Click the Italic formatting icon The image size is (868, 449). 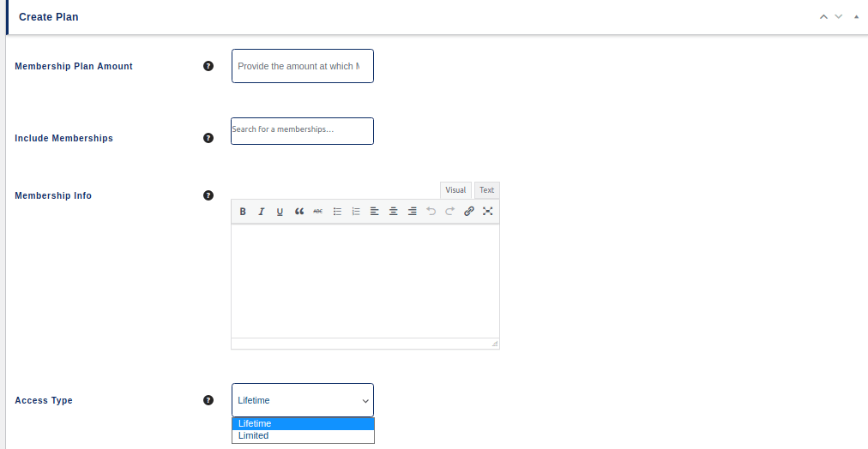262,212
